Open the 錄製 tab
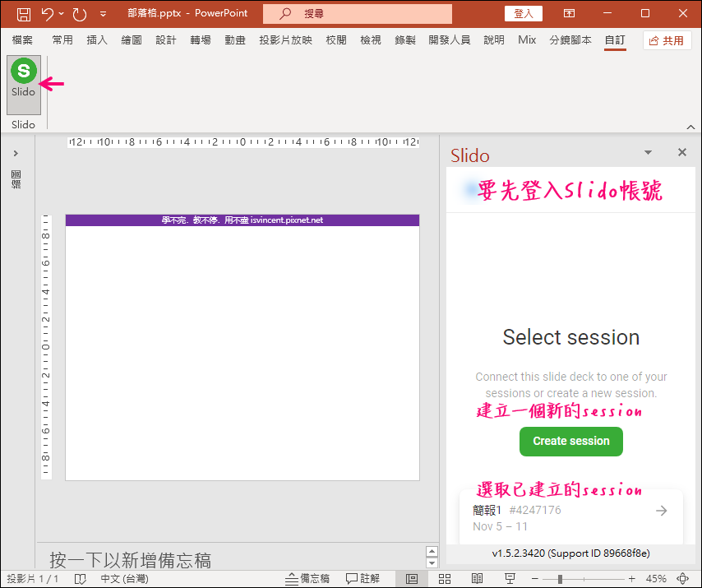Viewport: 702px width, 588px height. 405,40
